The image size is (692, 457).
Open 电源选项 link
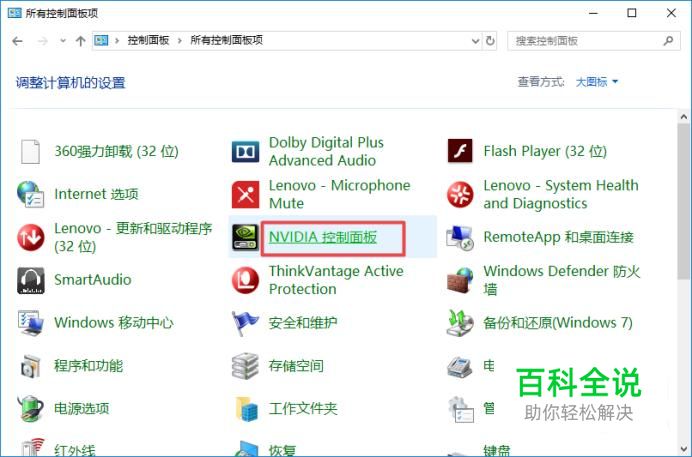tap(82, 408)
